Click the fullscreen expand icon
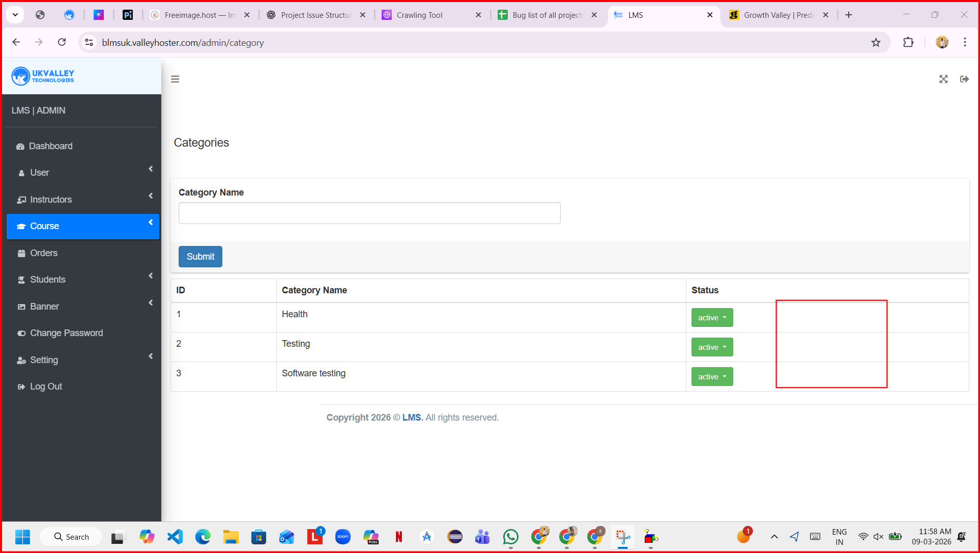 pos(943,79)
